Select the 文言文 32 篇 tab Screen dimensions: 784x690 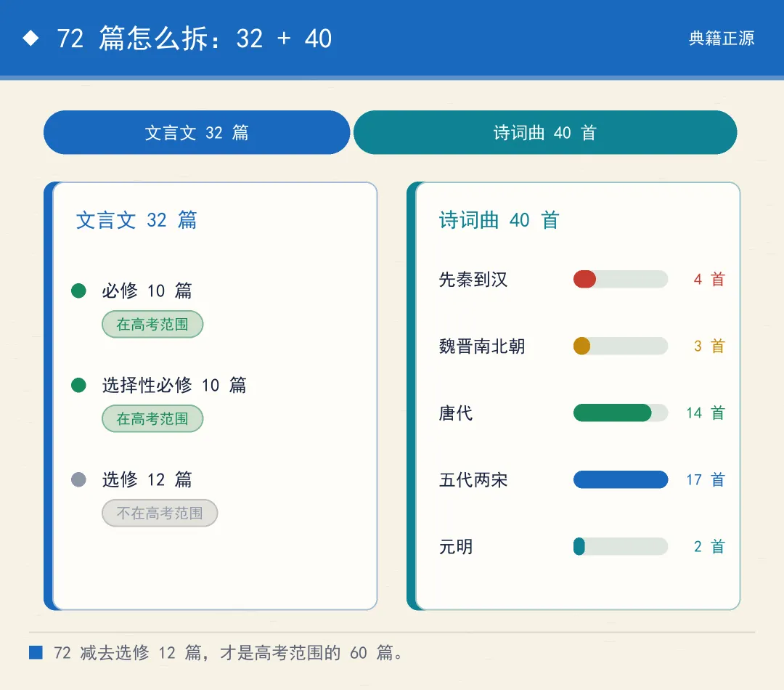coord(197,133)
